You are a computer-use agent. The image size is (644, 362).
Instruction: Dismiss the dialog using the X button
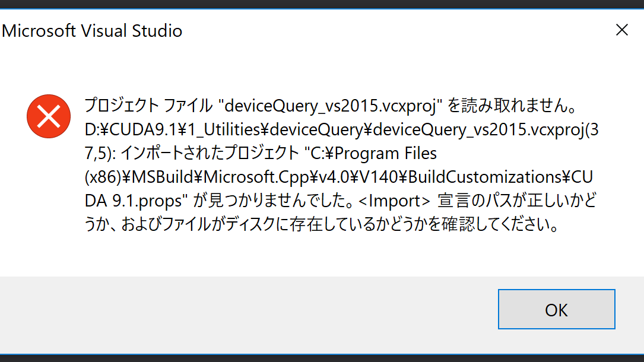(x=621, y=30)
